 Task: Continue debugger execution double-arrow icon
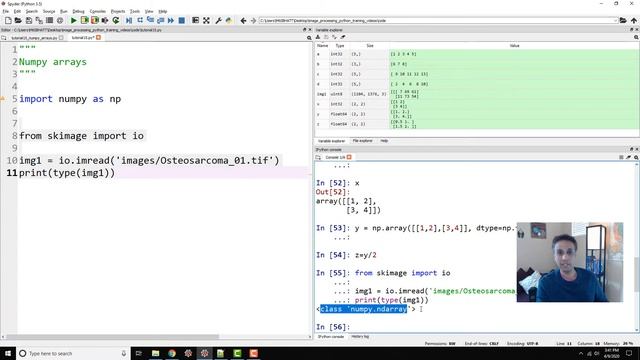tap(171, 20)
